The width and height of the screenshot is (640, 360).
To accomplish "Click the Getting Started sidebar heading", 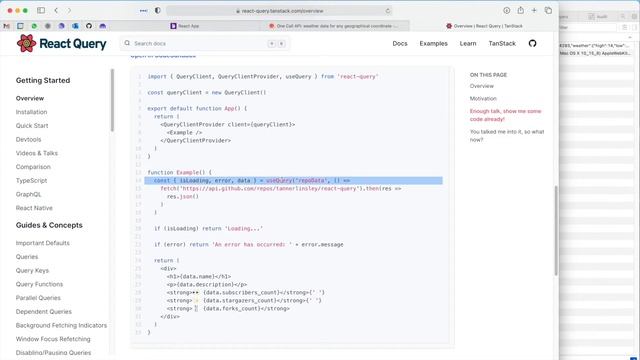I will click(x=43, y=80).
